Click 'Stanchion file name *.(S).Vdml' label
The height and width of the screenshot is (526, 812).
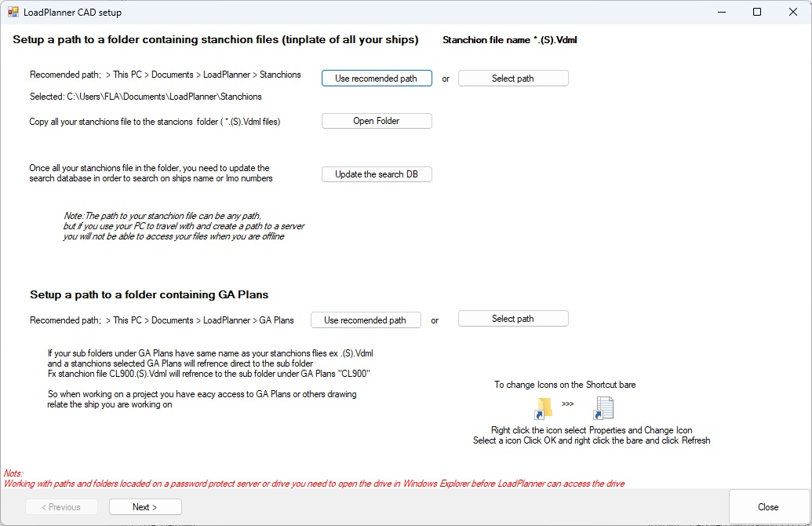(x=510, y=40)
